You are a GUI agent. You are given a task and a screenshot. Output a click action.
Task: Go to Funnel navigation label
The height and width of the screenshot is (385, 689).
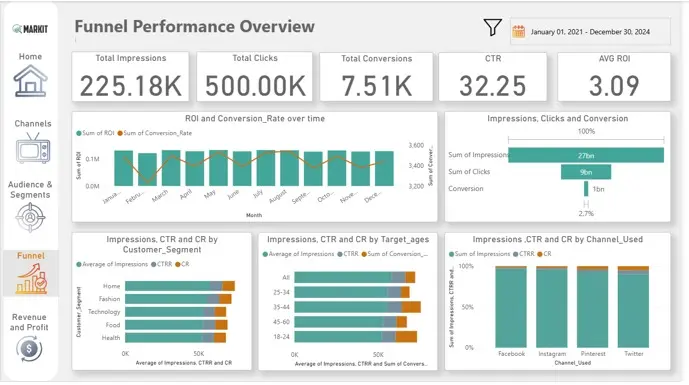point(31,255)
